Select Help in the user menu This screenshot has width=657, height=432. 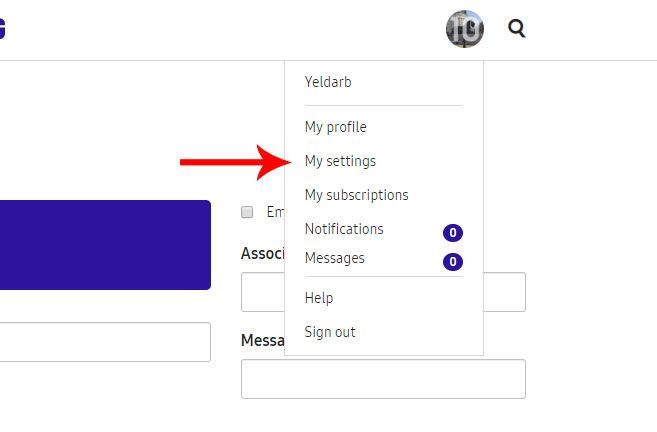tap(319, 298)
